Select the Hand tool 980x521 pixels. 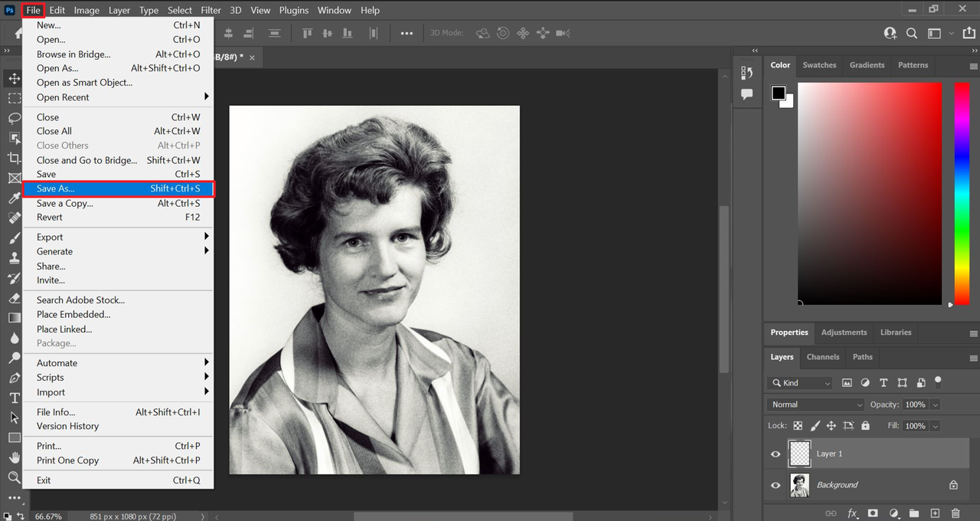[15, 457]
